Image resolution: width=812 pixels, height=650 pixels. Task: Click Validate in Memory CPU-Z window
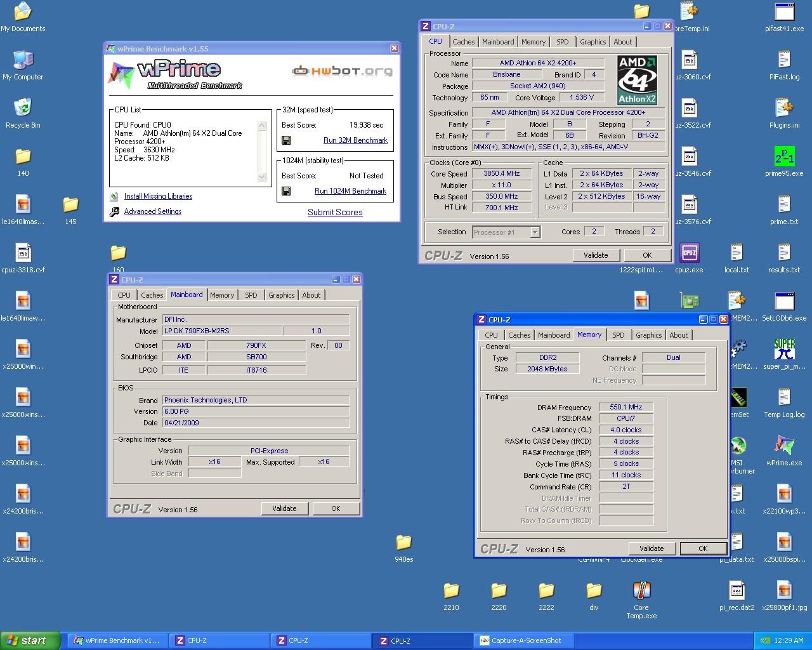point(652,548)
